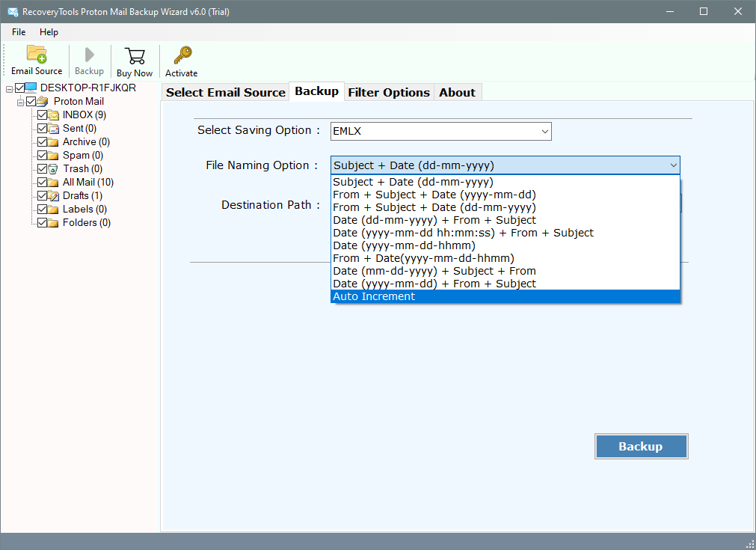The width and height of the screenshot is (756, 550).
Task: Switch to Filter Options tab
Action: pyautogui.click(x=389, y=92)
